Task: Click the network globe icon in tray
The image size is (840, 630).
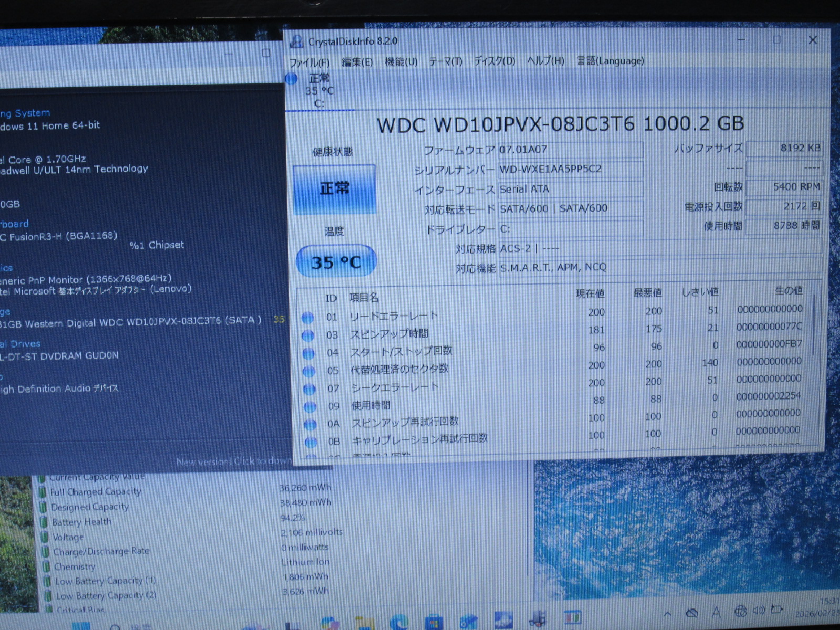Action: click(x=740, y=611)
